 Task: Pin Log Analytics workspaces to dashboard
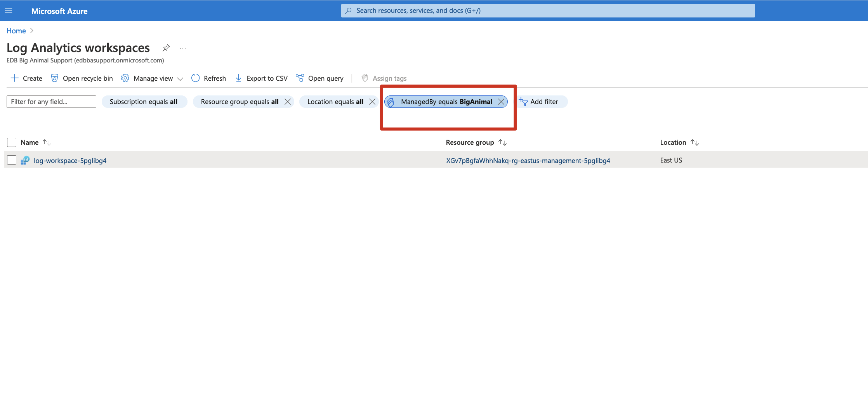click(166, 48)
